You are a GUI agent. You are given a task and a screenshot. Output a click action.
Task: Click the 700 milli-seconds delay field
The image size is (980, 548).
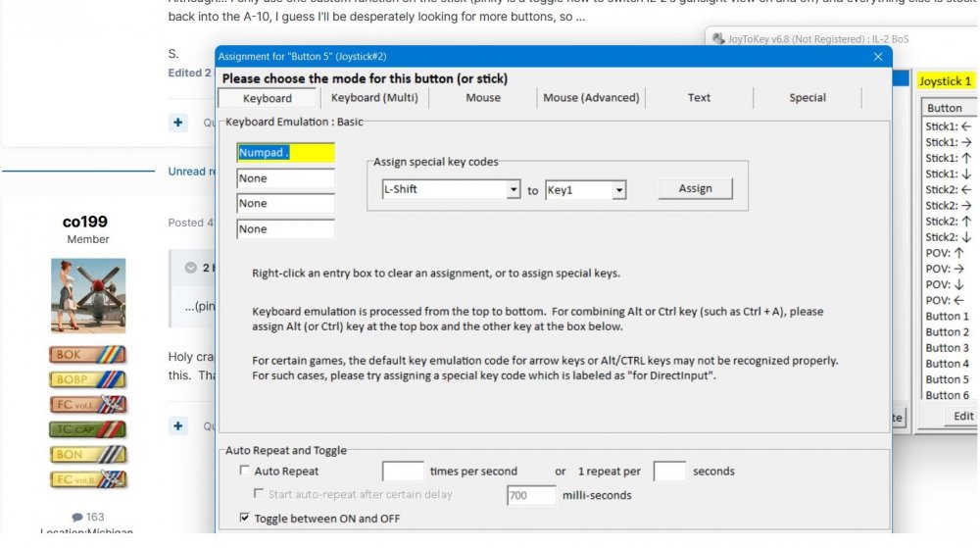[530, 495]
